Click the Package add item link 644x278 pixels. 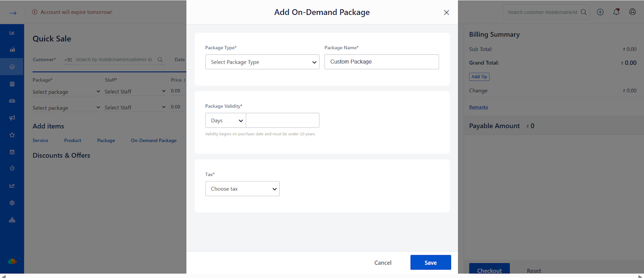click(106, 141)
